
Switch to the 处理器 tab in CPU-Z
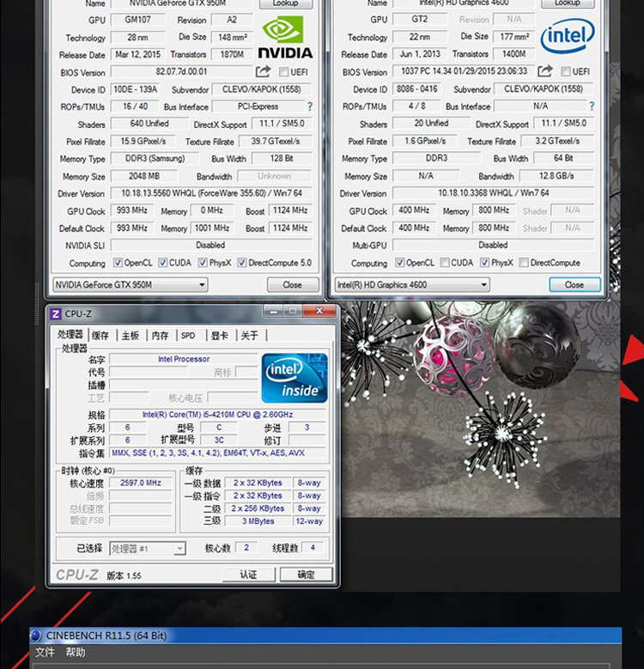(70, 335)
